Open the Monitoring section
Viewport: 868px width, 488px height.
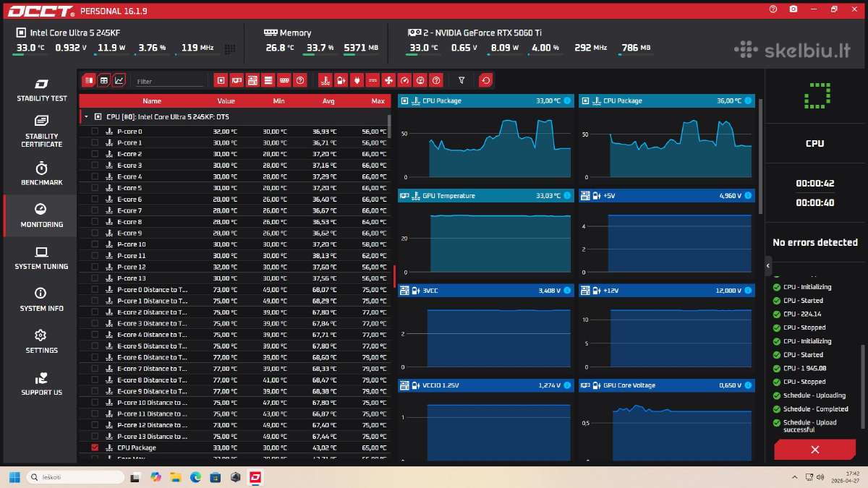tap(41, 215)
